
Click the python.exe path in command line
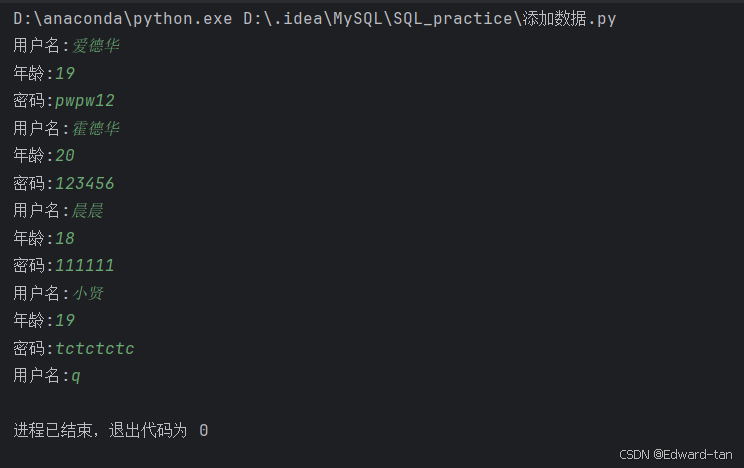(123, 19)
